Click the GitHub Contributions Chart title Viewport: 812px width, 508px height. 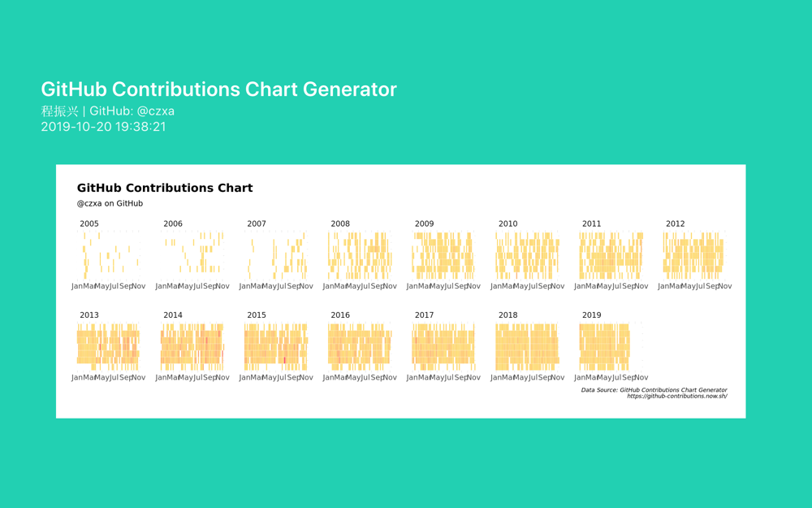point(165,188)
